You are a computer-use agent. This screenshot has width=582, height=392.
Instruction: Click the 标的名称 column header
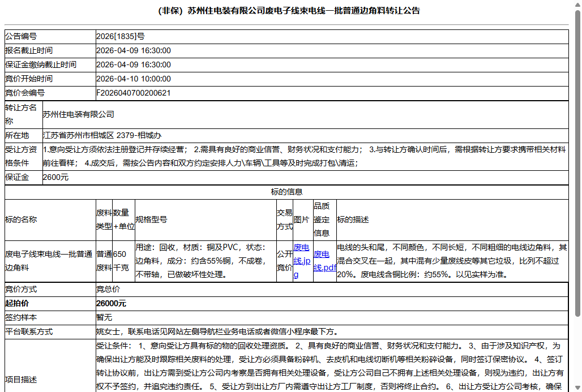point(50,219)
